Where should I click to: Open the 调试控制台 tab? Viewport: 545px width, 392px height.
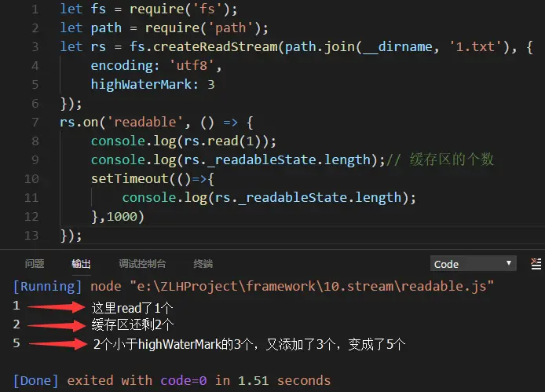[x=142, y=264]
